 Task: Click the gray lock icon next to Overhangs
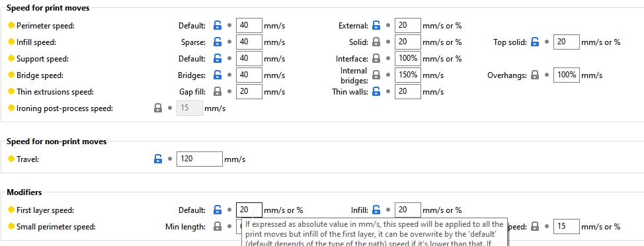pyautogui.click(x=535, y=75)
